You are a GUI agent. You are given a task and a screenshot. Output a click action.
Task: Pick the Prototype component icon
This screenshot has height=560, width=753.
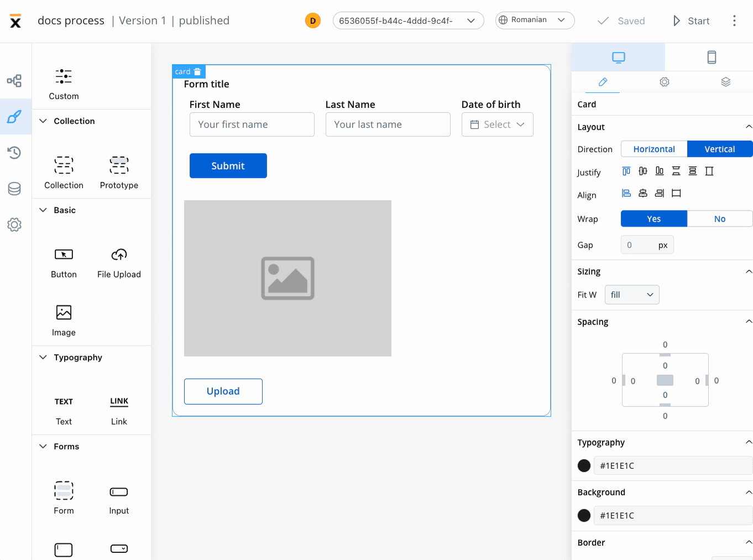coord(119,165)
